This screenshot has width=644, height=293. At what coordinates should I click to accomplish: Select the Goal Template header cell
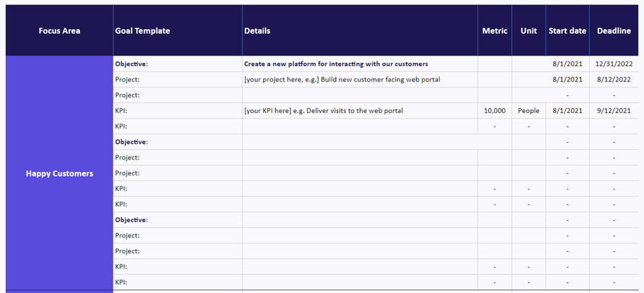(x=178, y=30)
